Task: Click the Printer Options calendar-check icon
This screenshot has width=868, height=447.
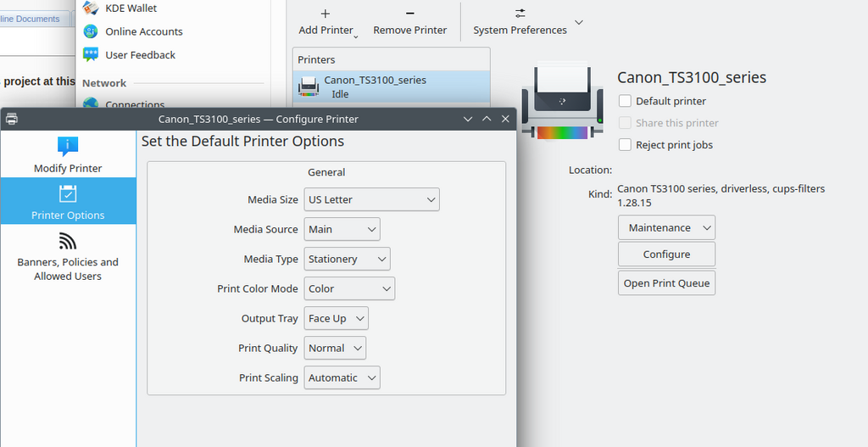Action: point(68,194)
